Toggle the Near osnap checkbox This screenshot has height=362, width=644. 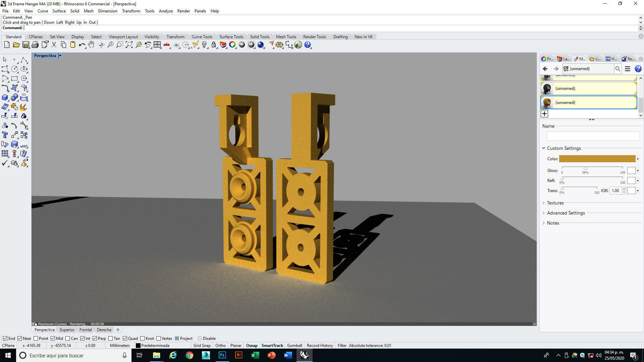pyautogui.click(x=19, y=338)
